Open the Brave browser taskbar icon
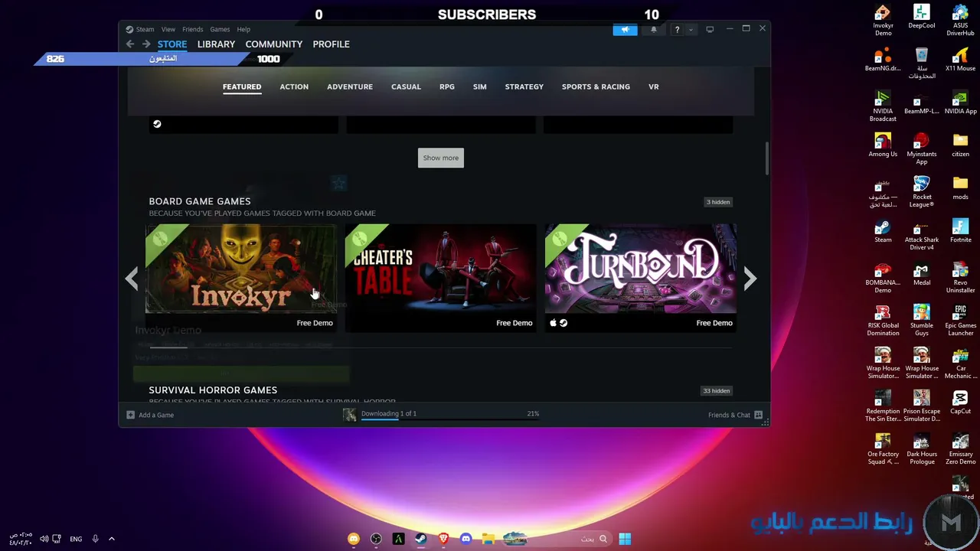980x551 pixels. 443,539
